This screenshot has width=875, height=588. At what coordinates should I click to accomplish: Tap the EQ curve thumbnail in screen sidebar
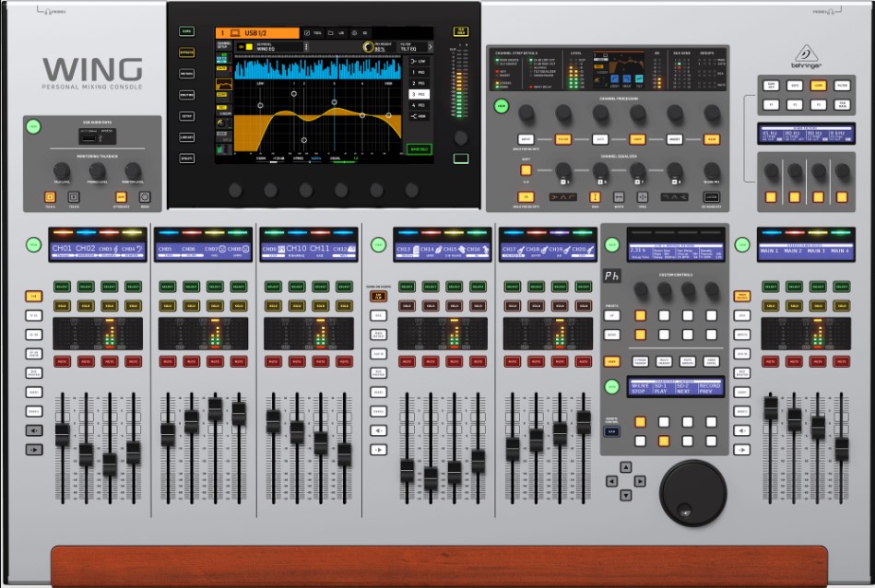coord(224,85)
